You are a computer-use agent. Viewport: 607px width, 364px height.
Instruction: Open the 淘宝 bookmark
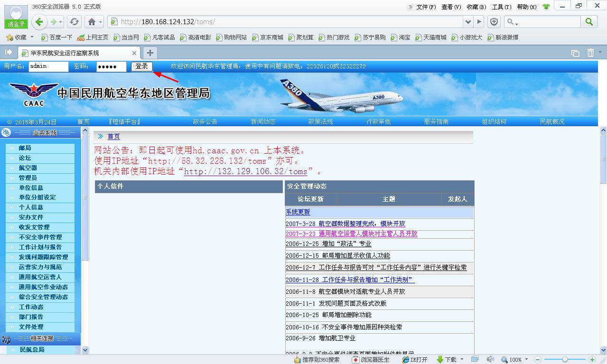401,37
